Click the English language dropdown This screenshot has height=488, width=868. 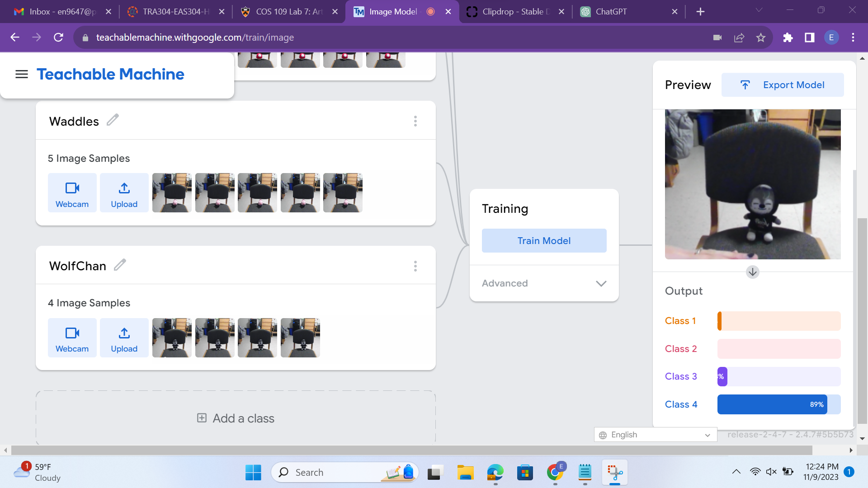[x=656, y=434]
